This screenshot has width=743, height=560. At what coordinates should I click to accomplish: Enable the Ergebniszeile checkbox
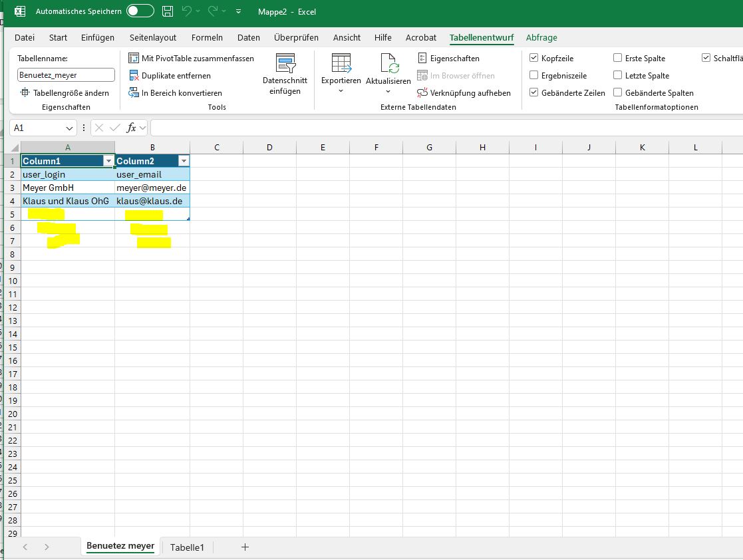pyautogui.click(x=533, y=76)
